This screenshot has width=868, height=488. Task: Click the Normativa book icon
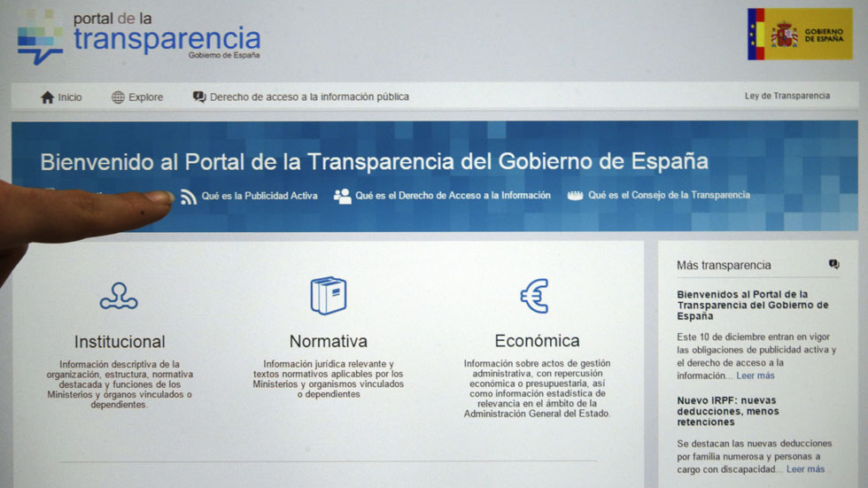(x=328, y=296)
